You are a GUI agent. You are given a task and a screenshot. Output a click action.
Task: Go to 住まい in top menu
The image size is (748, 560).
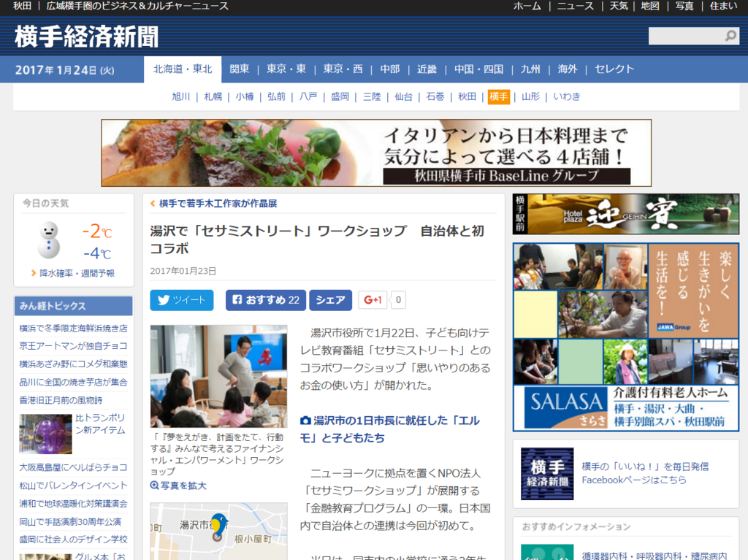(724, 6)
